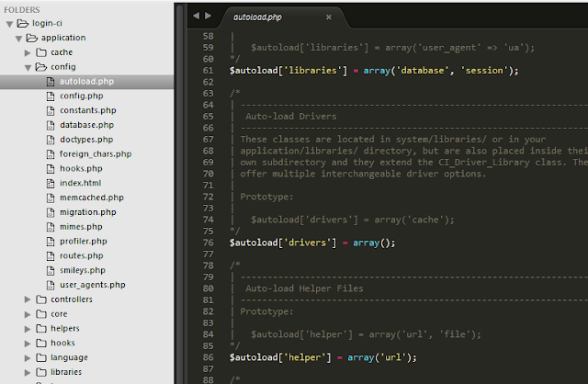Click the database.php file icon

click(51, 125)
